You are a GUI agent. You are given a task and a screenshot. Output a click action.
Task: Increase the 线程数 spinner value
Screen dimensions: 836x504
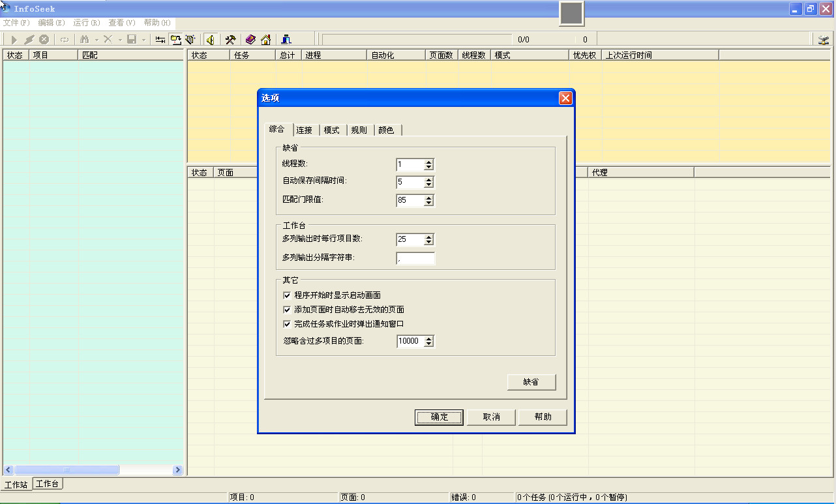tap(428, 162)
